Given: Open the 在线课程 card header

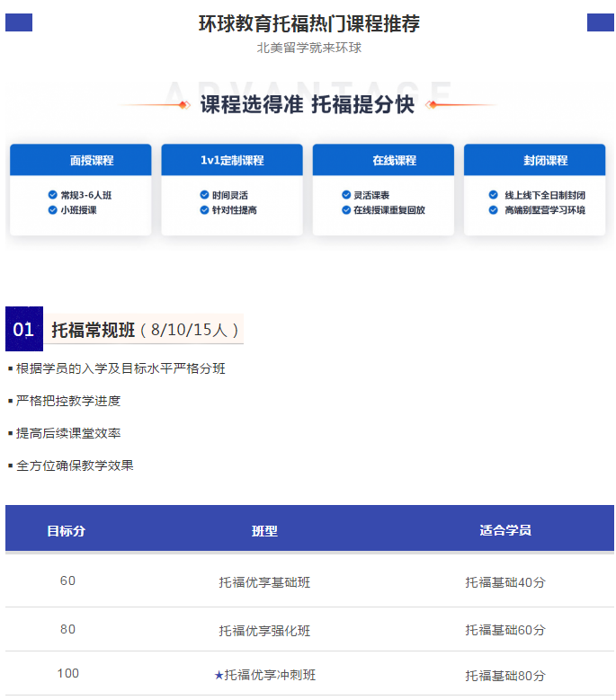Looking at the screenshot, I should 383,160.
